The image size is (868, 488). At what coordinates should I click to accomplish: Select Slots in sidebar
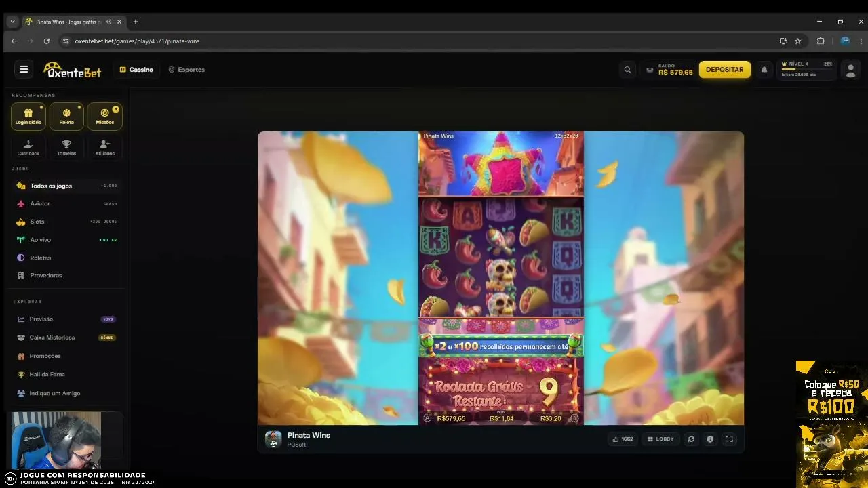[x=66, y=222]
